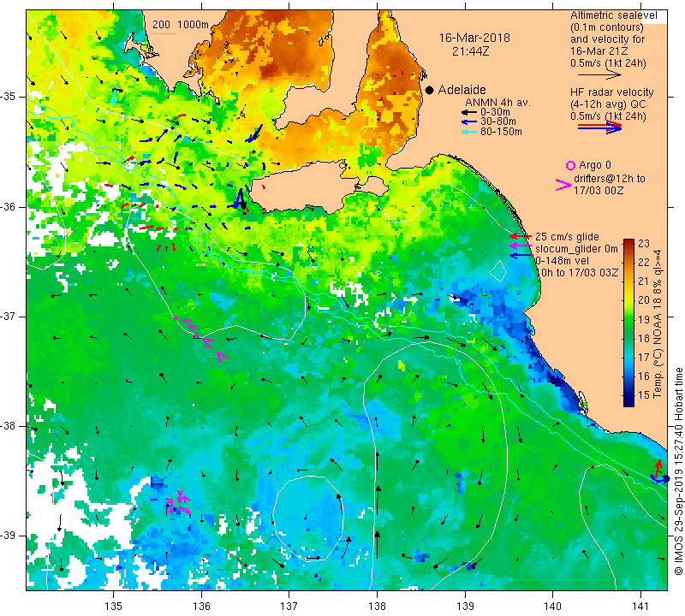685x616 pixels.
Task: Click the magenta drifters chevron symbol
Action: (x=563, y=185)
